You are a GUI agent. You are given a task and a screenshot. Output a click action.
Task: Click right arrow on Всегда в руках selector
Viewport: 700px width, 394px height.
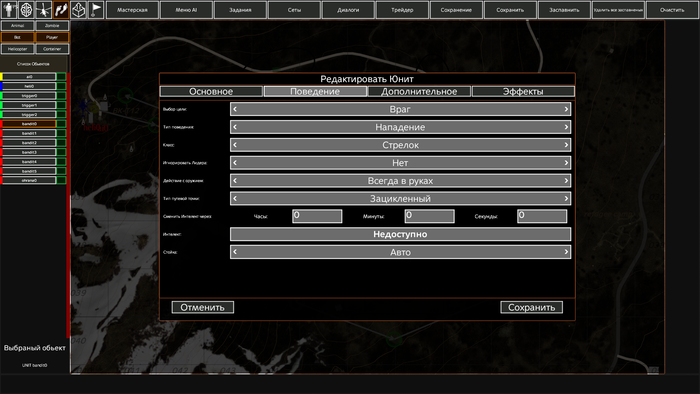point(566,181)
